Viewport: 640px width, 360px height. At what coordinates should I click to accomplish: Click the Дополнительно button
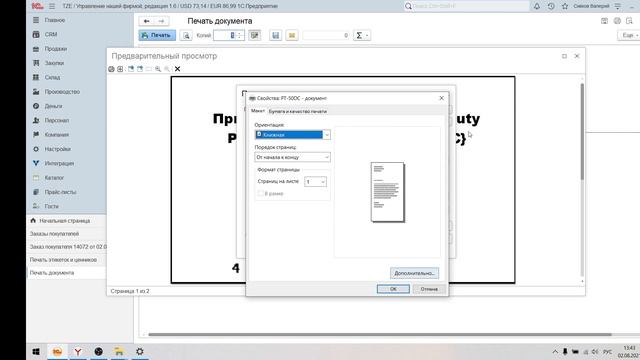click(414, 273)
